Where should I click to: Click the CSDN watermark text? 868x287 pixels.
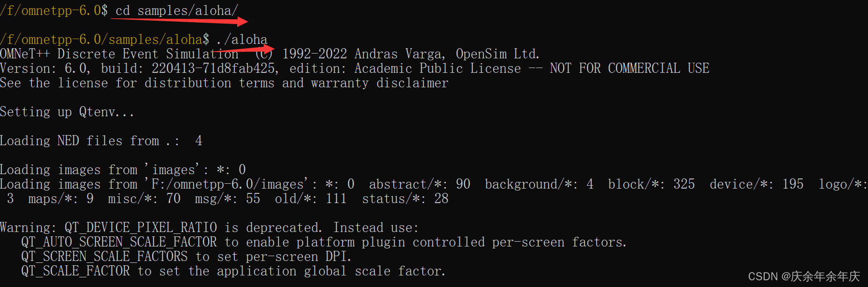pos(804,276)
